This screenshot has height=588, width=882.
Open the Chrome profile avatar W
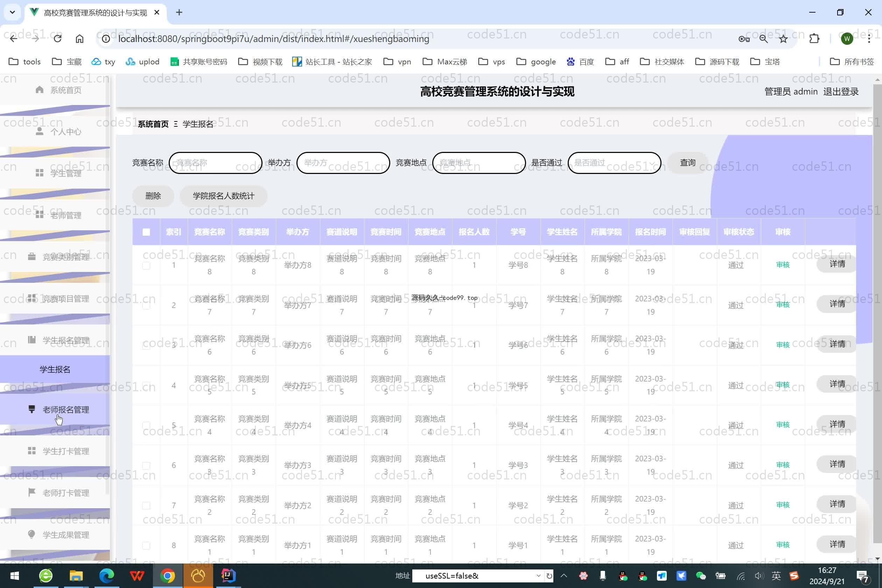tap(847, 38)
